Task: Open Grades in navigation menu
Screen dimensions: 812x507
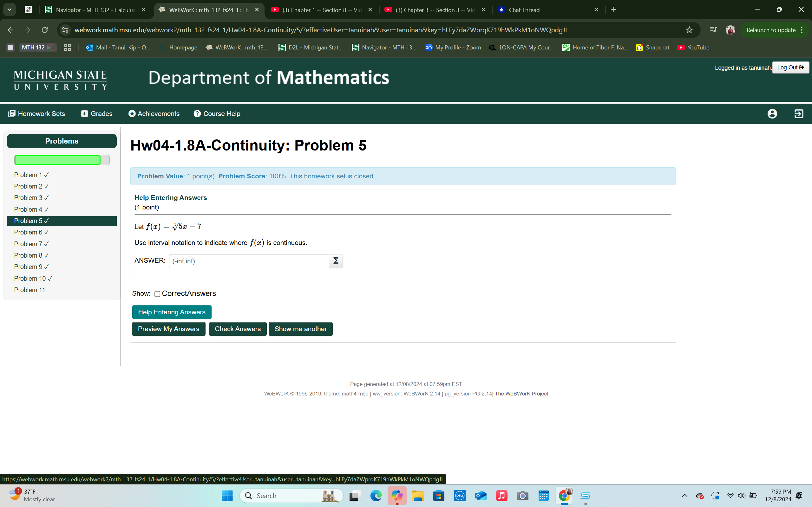Action: click(x=97, y=114)
